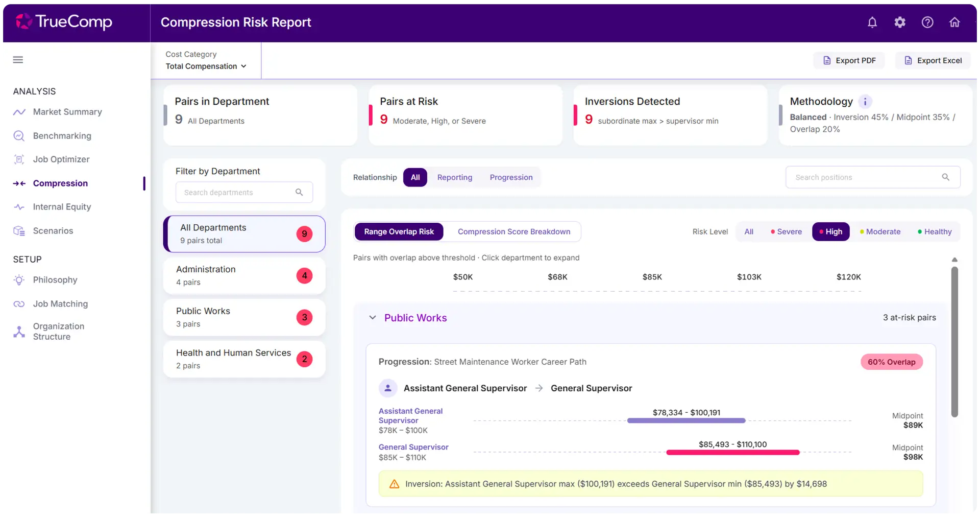Filter by the Public Works department
The image size is (980, 517).
pos(244,317)
